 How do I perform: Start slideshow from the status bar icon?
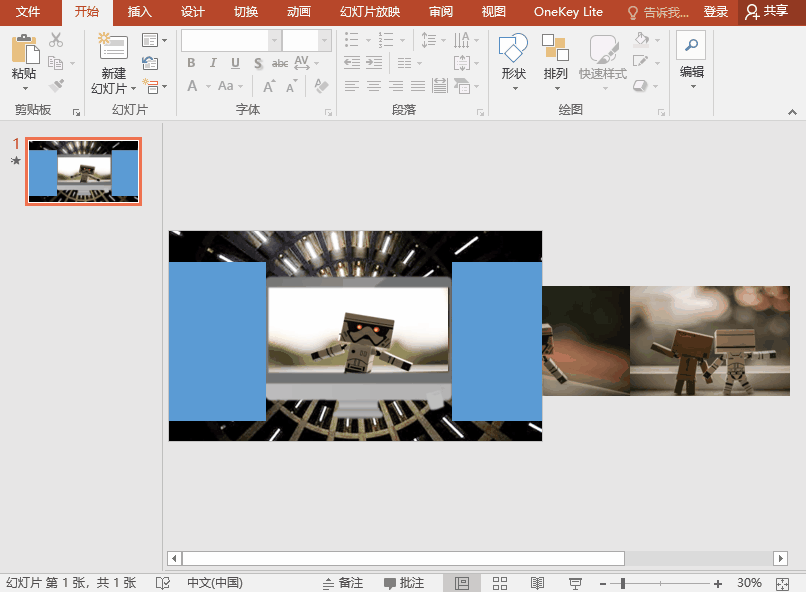[x=575, y=583]
